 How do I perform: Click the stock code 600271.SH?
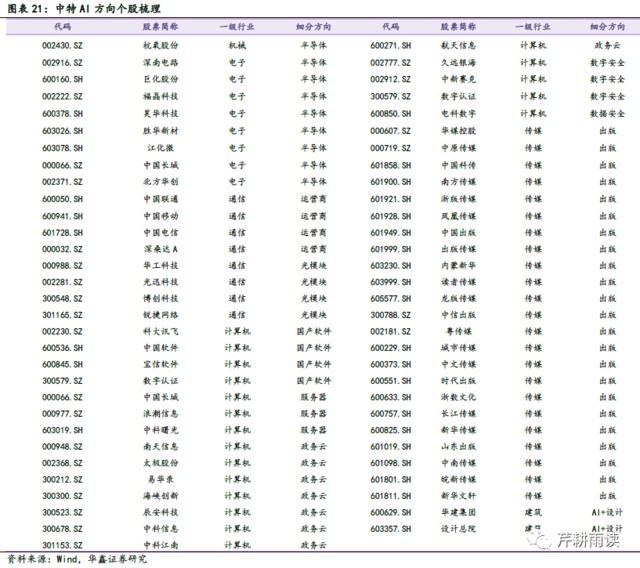391,46
